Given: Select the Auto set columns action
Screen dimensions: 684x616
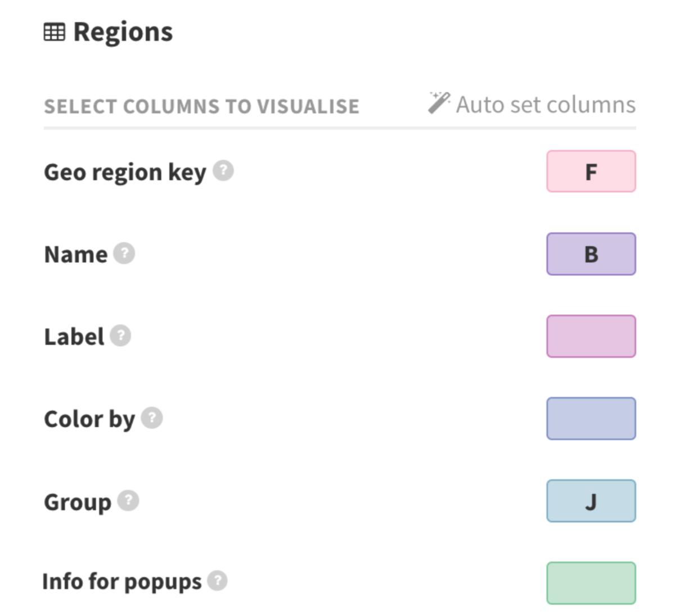Looking at the screenshot, I should tap(546, 104).
